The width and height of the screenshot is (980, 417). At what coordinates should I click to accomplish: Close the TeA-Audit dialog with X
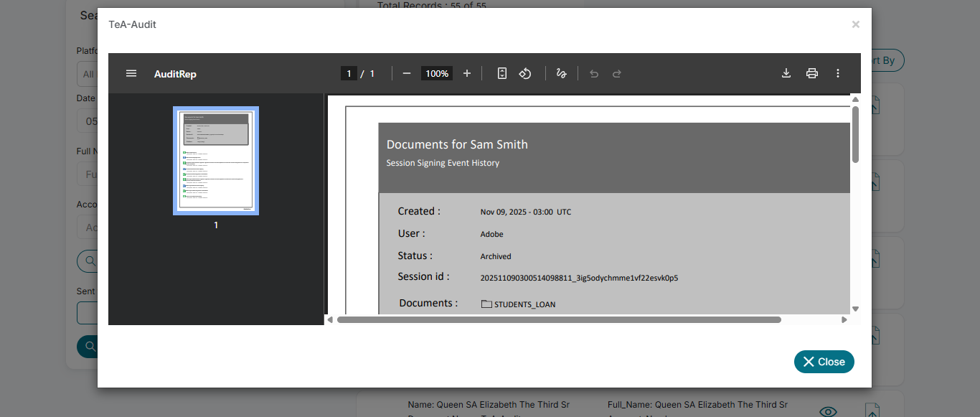point(856,24)
